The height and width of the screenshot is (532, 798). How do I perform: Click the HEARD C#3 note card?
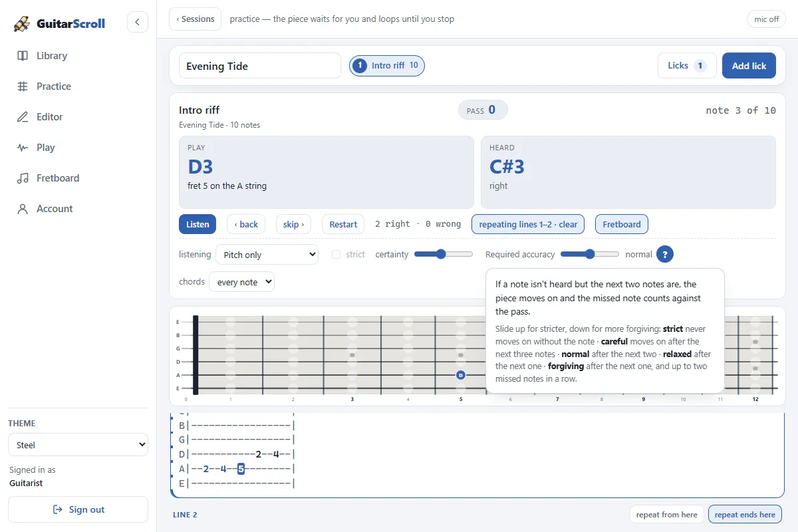tap(628, 172)
